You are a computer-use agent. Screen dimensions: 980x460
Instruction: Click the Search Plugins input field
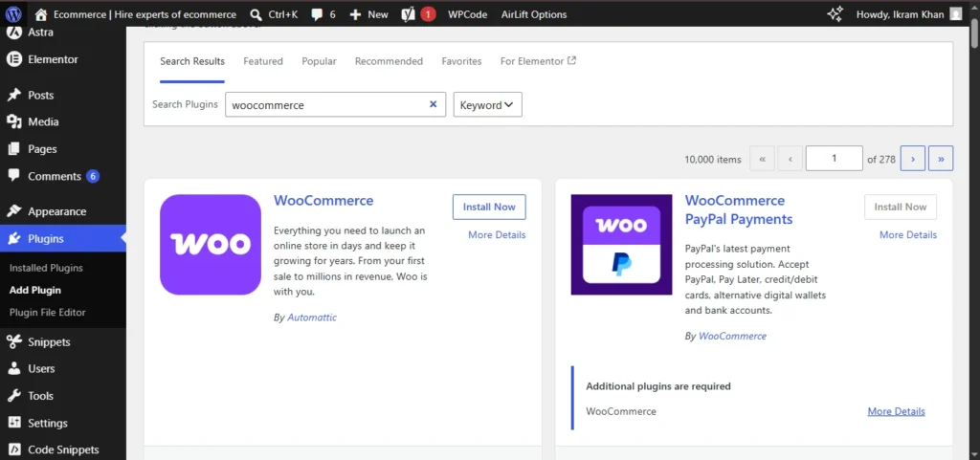point(335,105)
